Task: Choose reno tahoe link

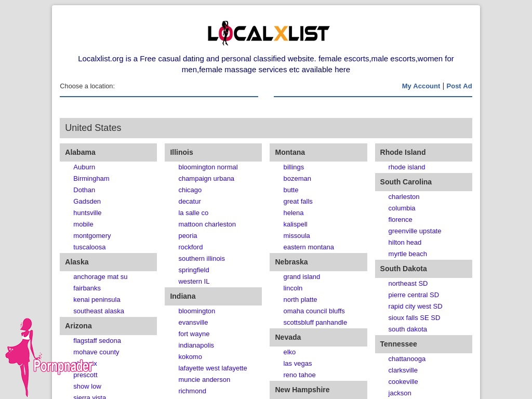Action: click(x=299, y=375)
